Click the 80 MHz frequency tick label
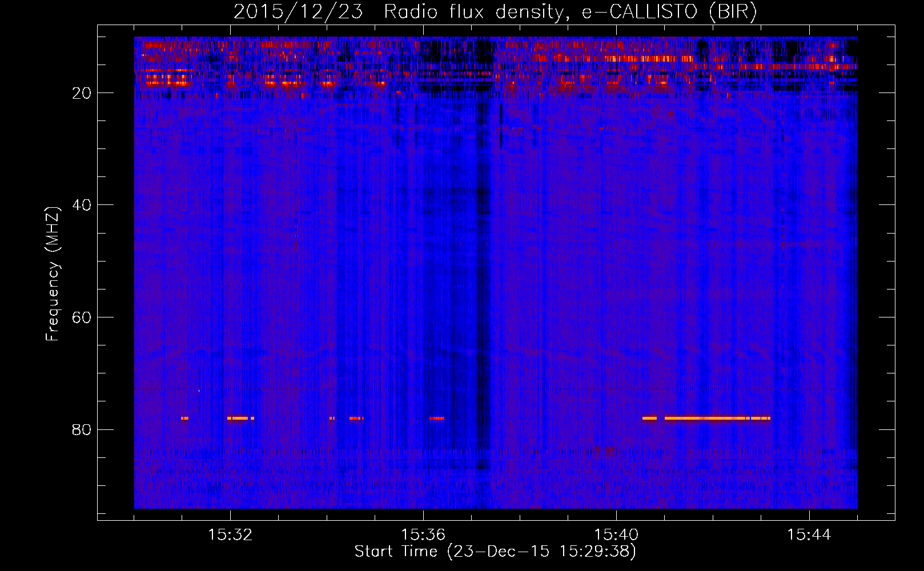This screenshot has height=571, width=924. tap(82, 429)
